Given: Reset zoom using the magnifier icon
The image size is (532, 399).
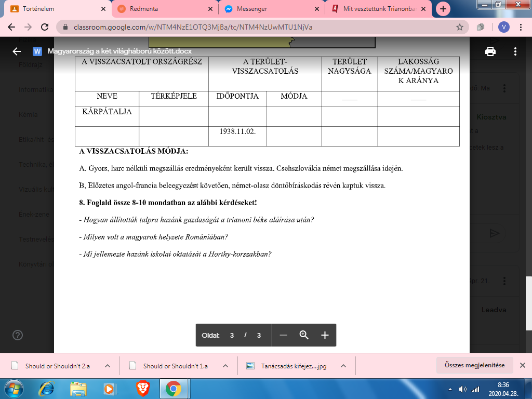Looking at the screenshot, I should coord(304,335).
